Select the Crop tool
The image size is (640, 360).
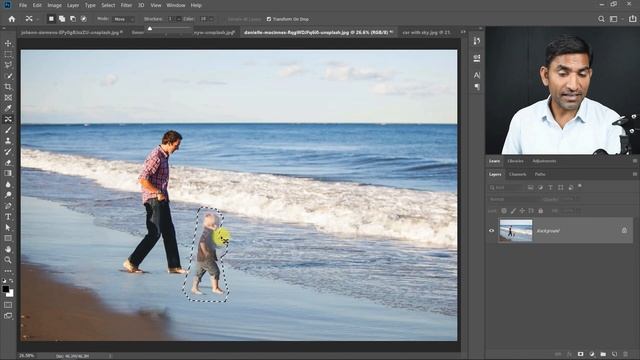(x=8, y=87)
